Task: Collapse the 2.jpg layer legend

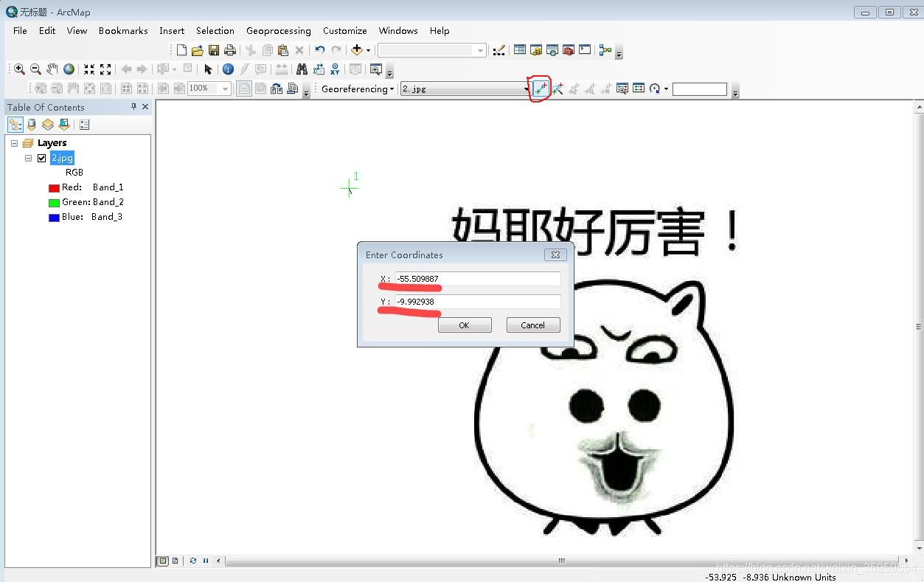Action: [28, 158]
